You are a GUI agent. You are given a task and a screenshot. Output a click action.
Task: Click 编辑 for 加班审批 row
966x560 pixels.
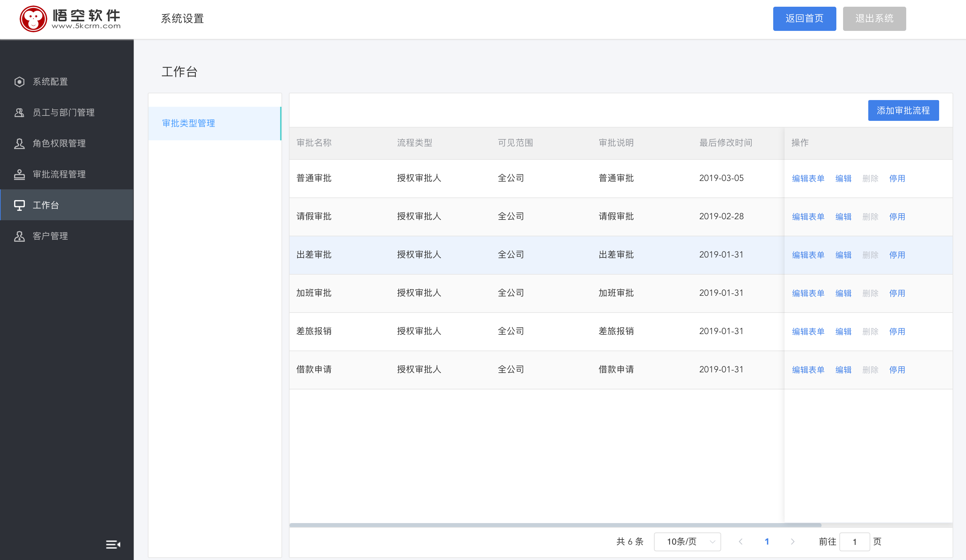tap(843, 293)
